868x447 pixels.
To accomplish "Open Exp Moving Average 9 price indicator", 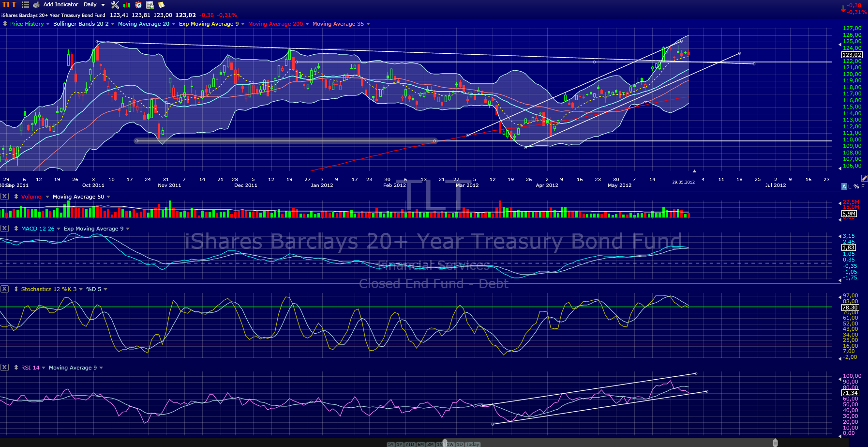I will tap(209, 24).
